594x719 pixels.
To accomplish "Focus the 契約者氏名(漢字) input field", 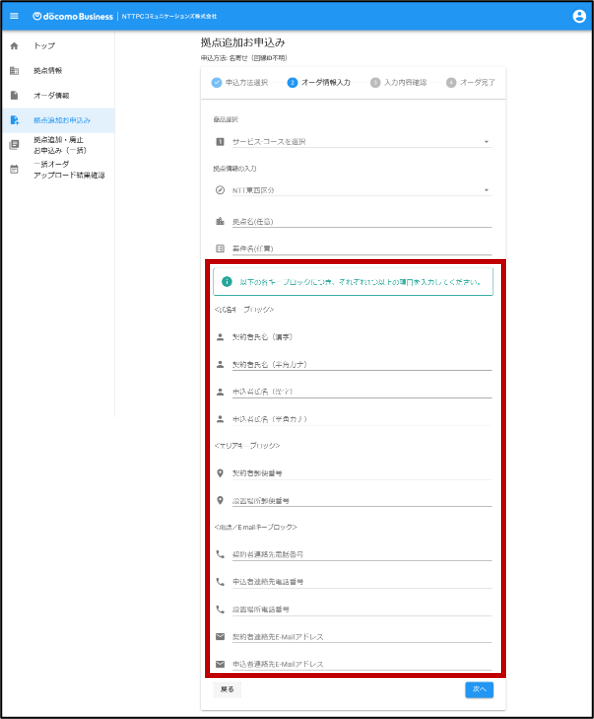I will pos(361,337).
